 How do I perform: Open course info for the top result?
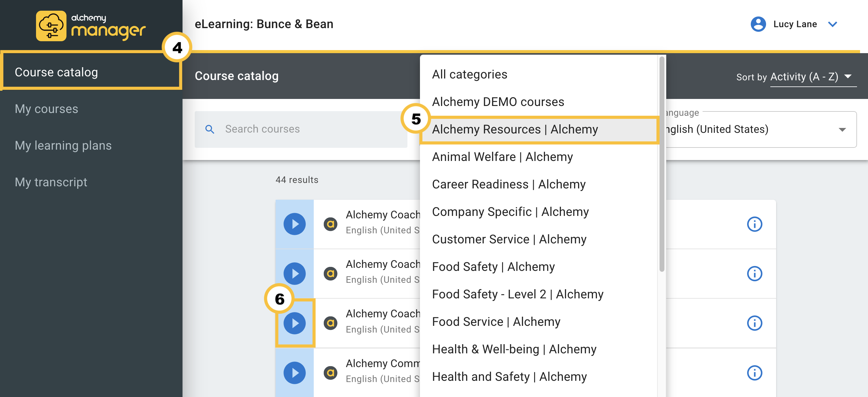(755, 224)
